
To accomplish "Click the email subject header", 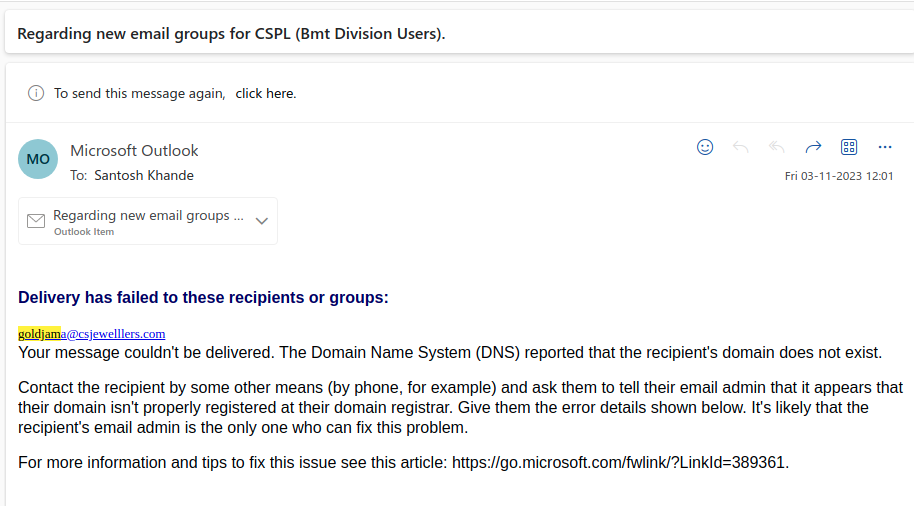I will coord(231,34).
